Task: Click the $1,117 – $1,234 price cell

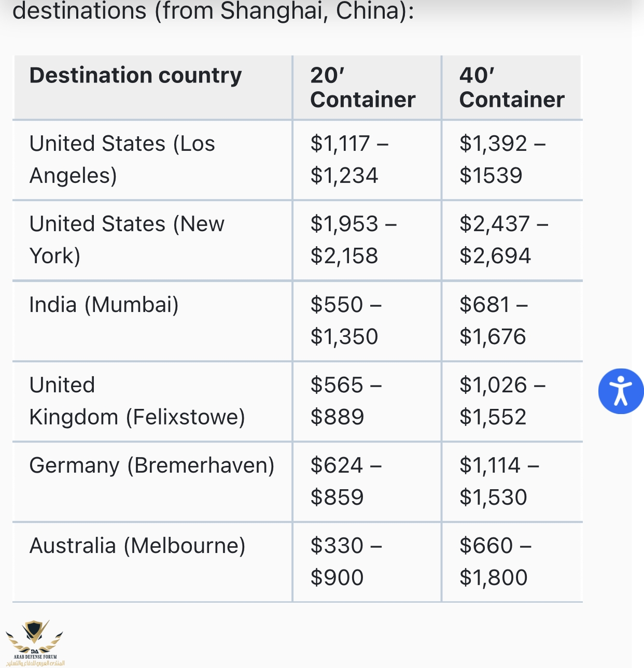Action: [x=349, y=160]
